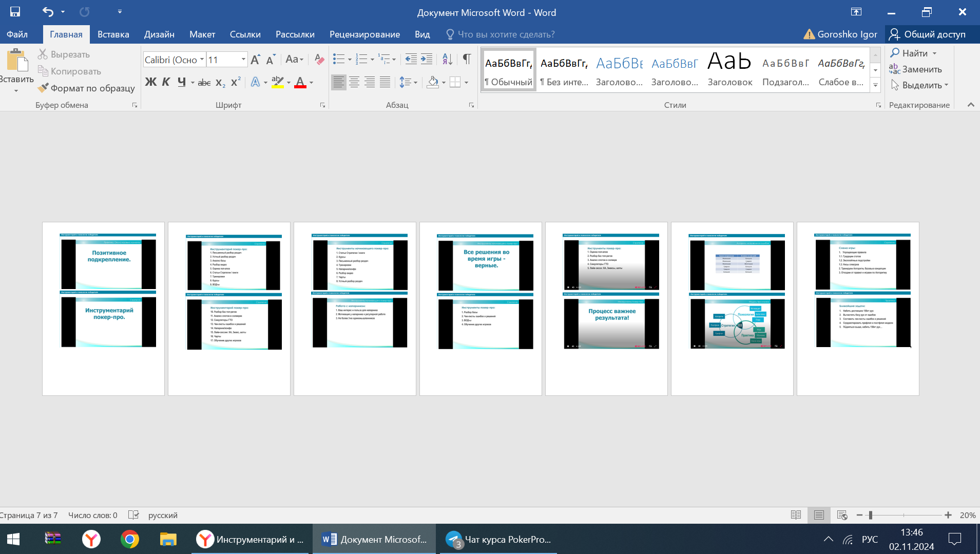The height and width of the screenshot is (554, 980).
Task: Align text to the right
Action: [x=370, y=82]
